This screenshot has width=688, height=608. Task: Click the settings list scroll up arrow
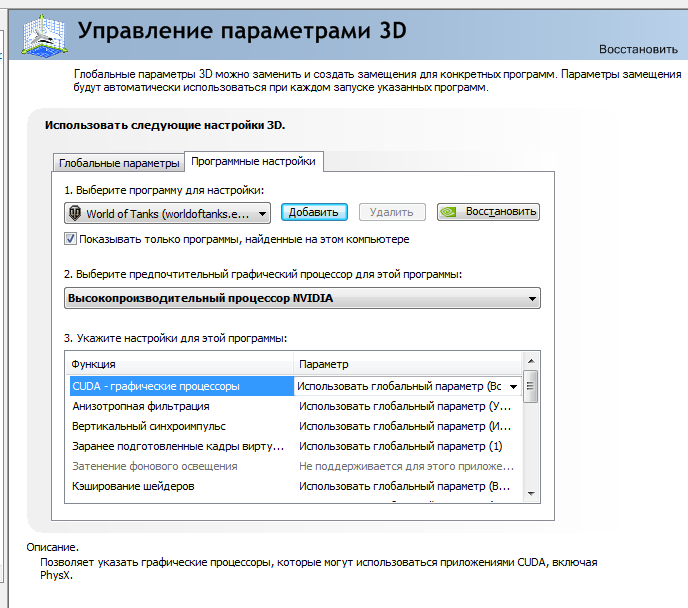(x=531, y=361)
